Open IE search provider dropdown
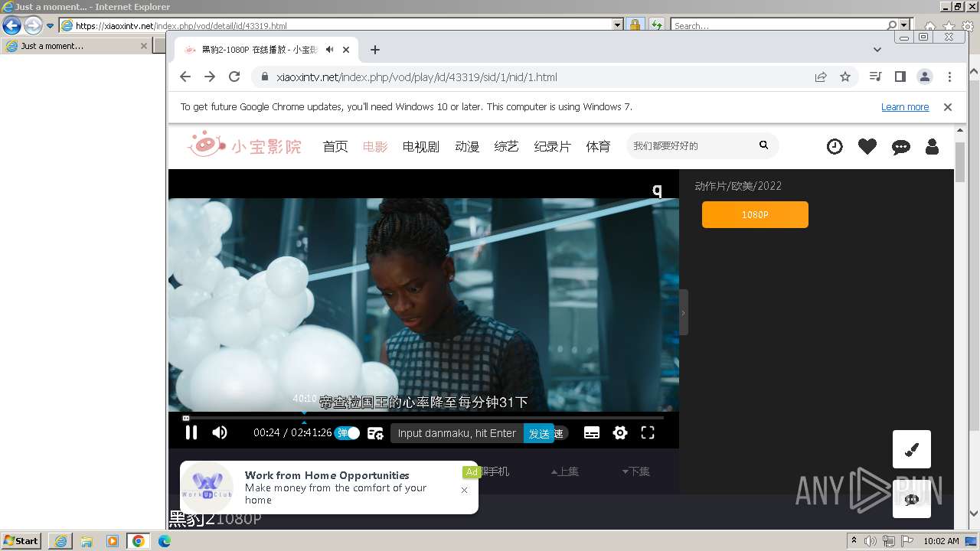980x551 pixels. (x=904, y=25)
